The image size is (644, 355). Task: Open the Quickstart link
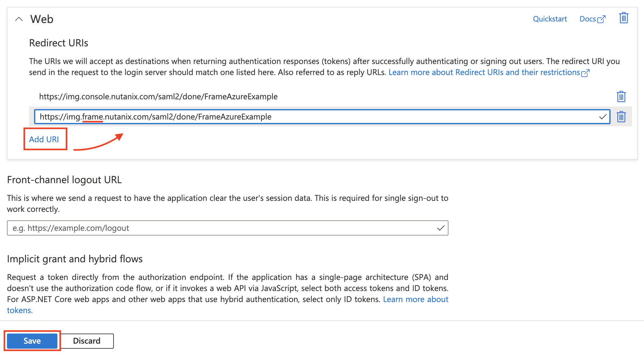[x=550, y=19]
